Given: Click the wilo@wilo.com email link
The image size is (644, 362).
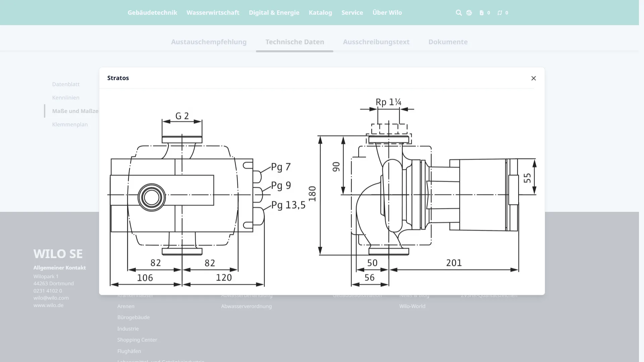Looking at the screenshot, I should [x=51, y=298].
